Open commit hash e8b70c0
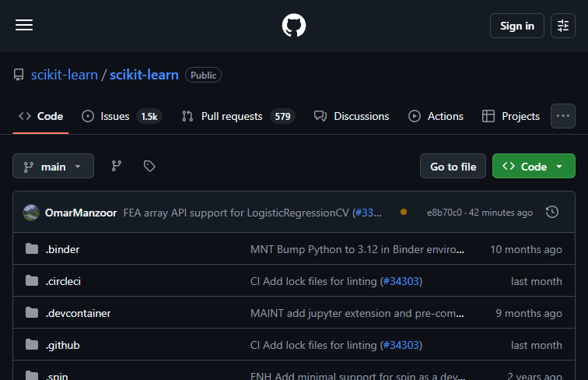Image resolution: width=588 pixels, height=380 pixels. (x=444, y=213)
